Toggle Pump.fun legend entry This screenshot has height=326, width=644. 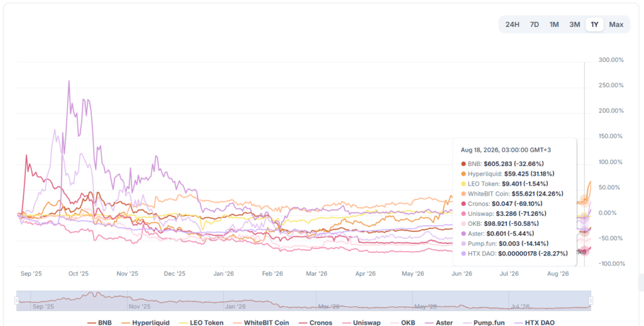[483, 323]
